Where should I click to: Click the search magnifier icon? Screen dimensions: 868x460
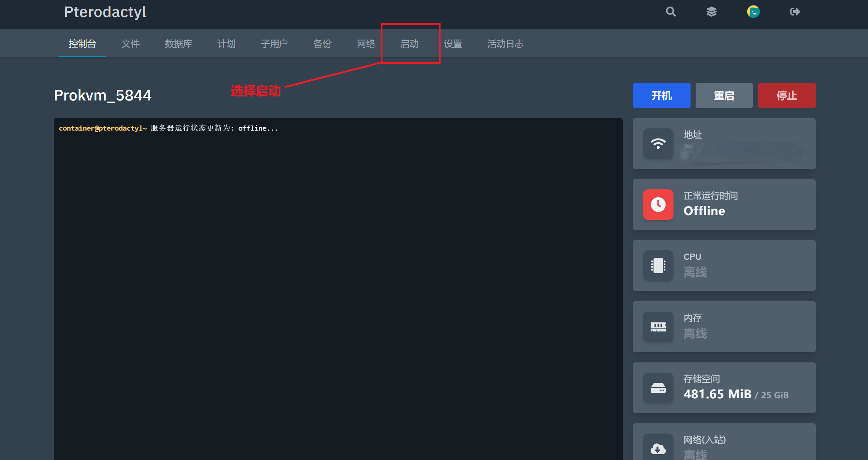(671, 12)
